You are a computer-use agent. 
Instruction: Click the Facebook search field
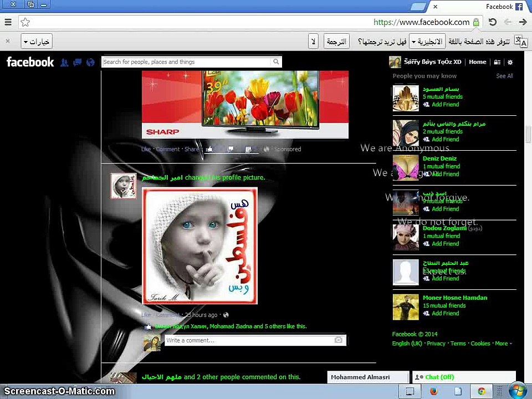pos(187,62)
